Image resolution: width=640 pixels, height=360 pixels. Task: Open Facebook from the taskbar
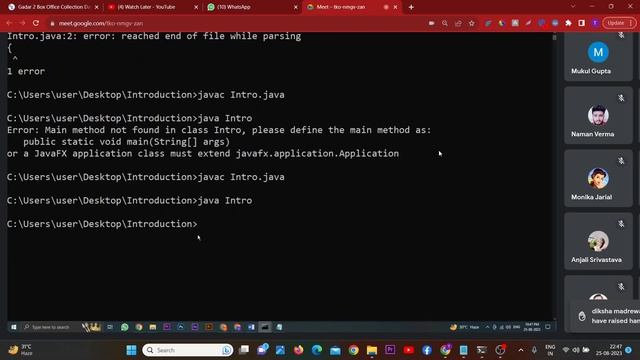click(x=427, y=350)
